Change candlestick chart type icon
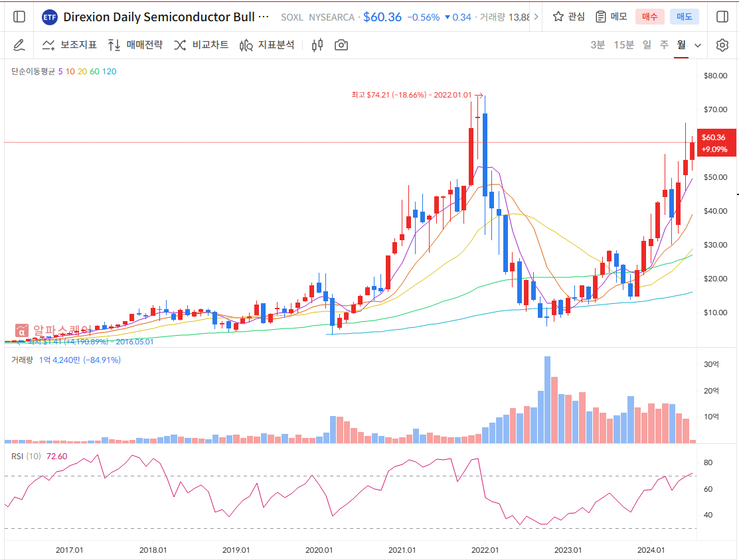Viewport: 739px width, 560px height. [317, 45]
